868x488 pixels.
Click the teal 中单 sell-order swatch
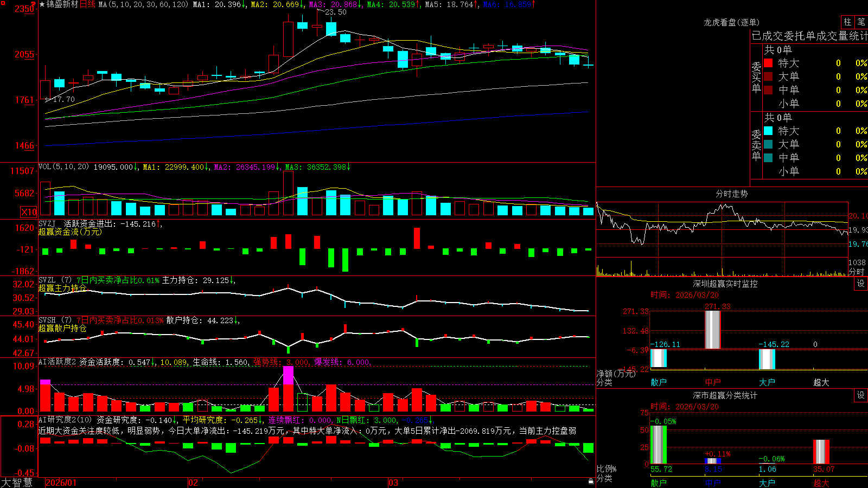coord(768,157)
